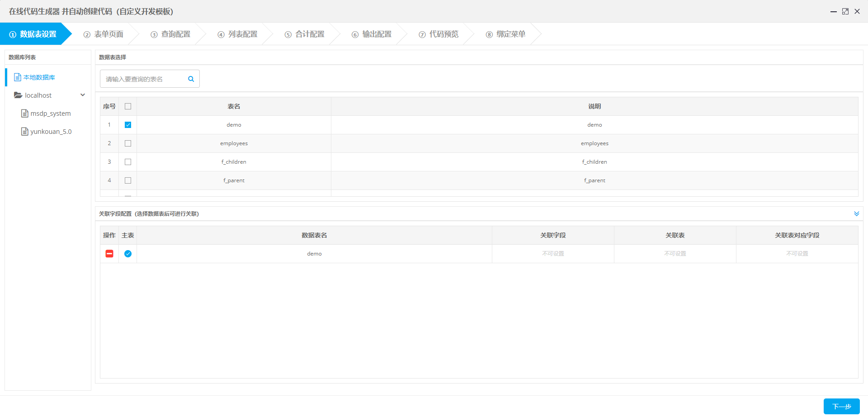Go to step 6 输出配置
This screenshot has height=417, width=868.
(372, 34)
